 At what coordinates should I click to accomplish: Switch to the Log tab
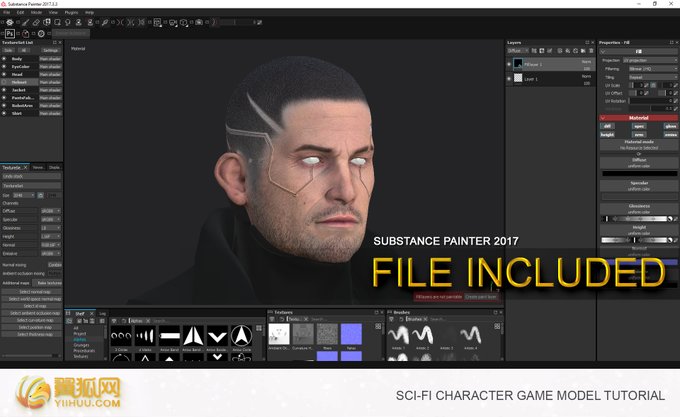pyautogui.click(x=103, y=313)
